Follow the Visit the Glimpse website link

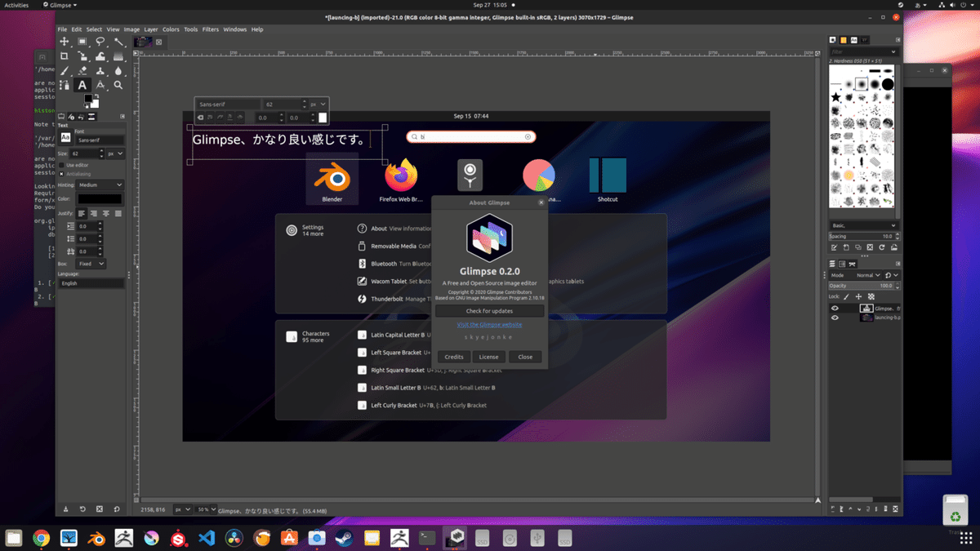489,326
